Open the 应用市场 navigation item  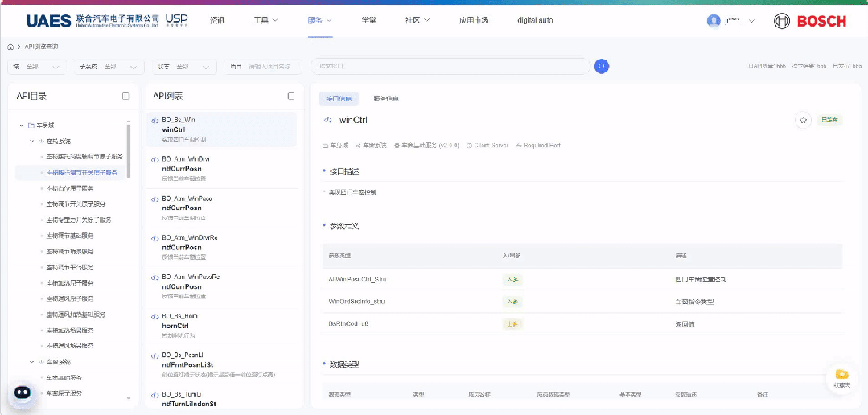click(474, 20)
